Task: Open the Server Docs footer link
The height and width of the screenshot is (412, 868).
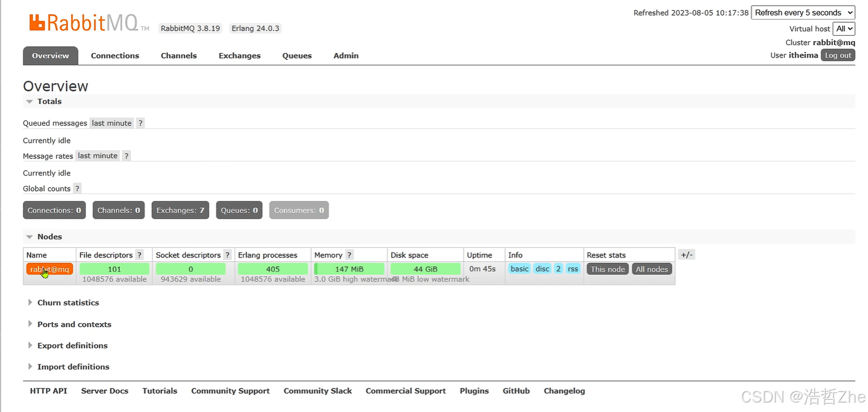Action: (x=105, y=391)
